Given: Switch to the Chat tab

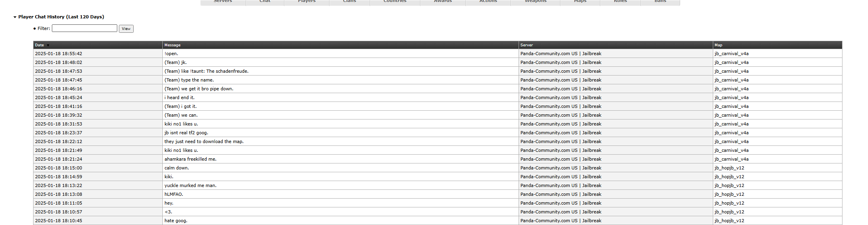Looking at the screenshot, I should tap(265, 2).
